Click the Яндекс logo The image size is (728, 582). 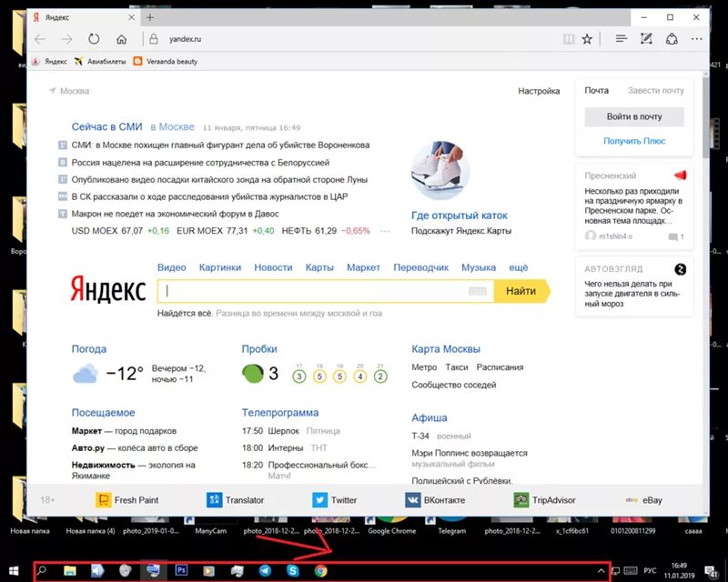107,289
